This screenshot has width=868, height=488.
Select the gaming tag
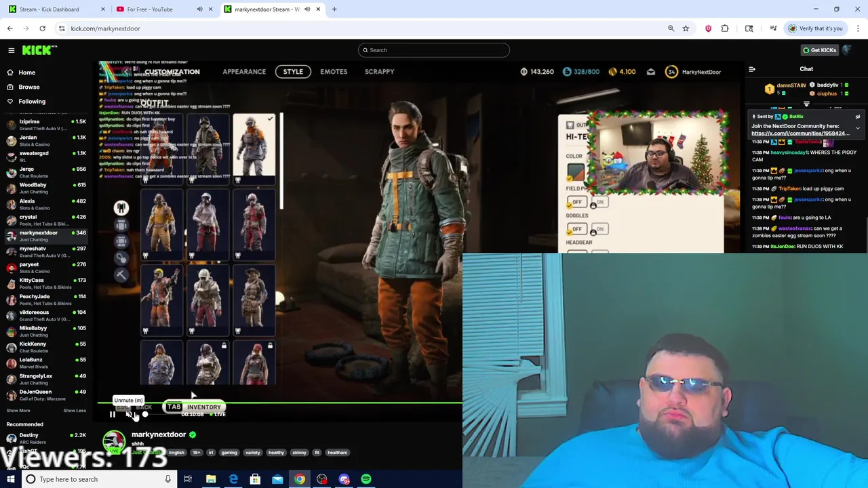[x=229, y=453]
